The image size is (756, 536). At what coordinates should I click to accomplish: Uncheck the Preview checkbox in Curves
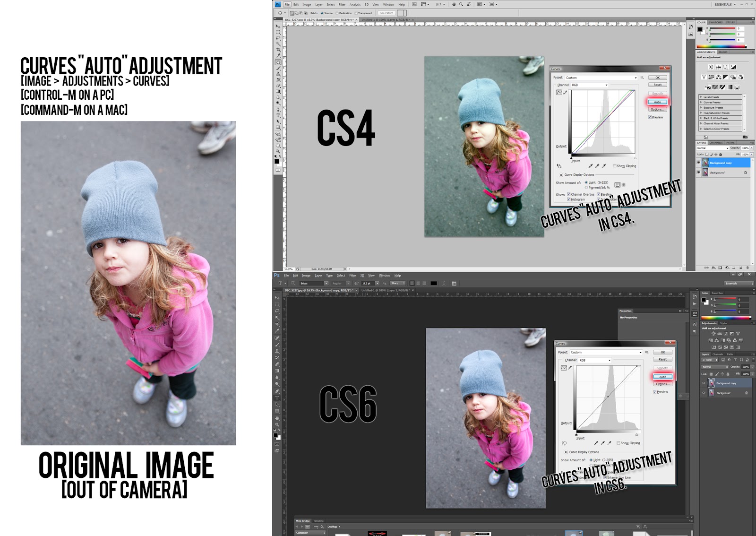(x=650, y=117)
